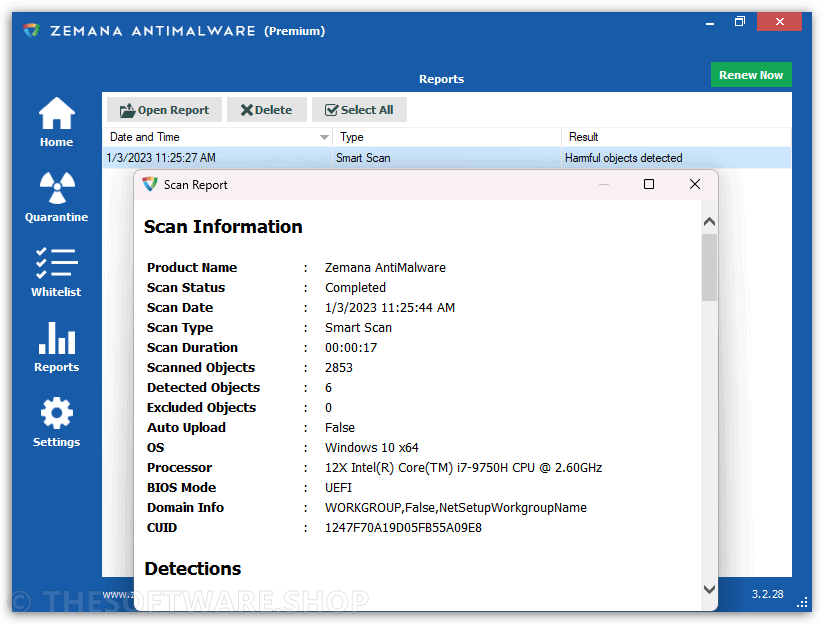
Task: Click Select All reports button
Action: click(x=359, y=110)
